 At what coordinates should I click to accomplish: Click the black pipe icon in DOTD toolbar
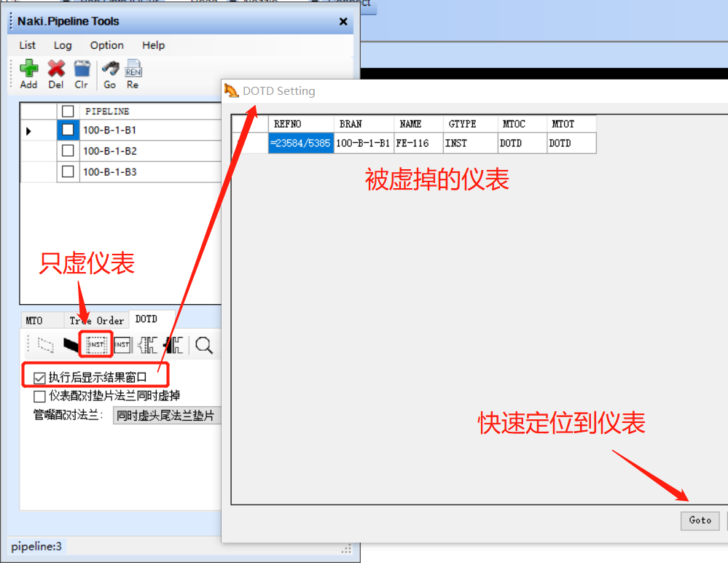[71, 344]
